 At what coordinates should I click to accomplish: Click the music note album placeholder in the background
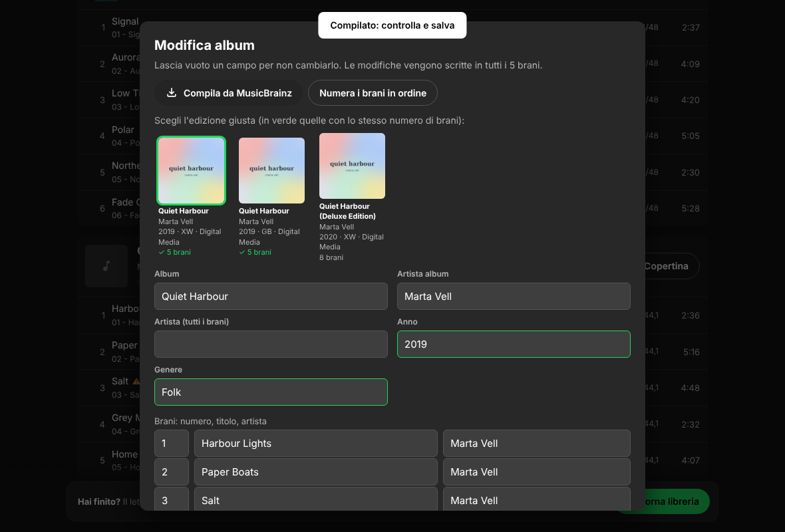click(106, 266)
